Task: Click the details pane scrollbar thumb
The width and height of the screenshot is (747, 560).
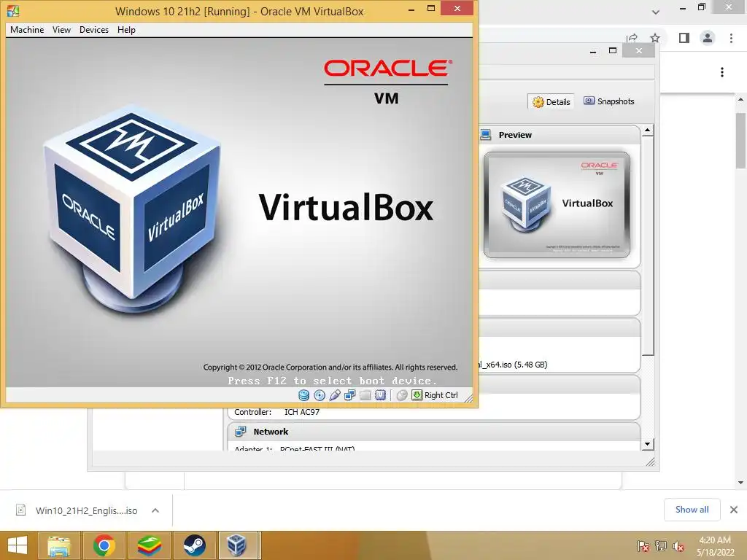Action: click(648, 246)
